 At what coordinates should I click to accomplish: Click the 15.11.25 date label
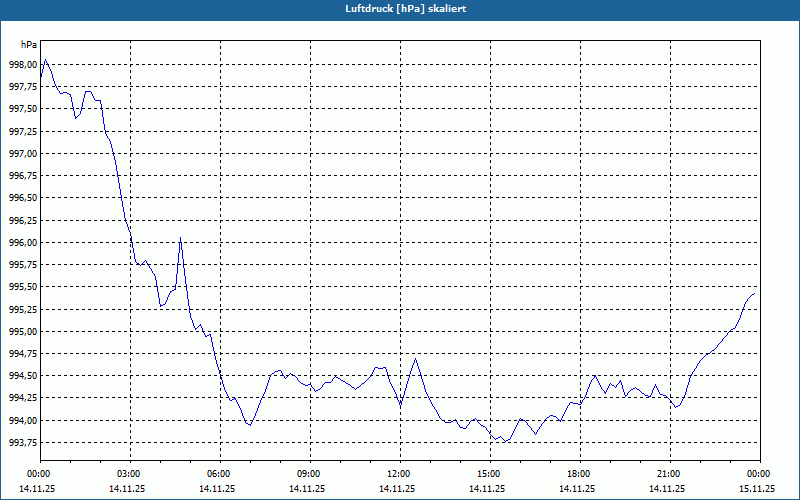757,488
